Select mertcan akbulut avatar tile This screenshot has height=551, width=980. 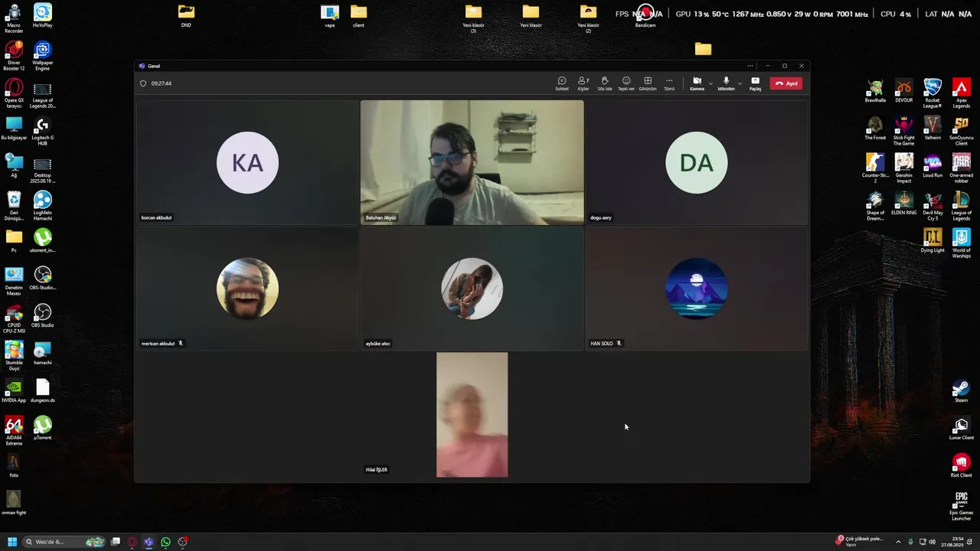[247, 289]
